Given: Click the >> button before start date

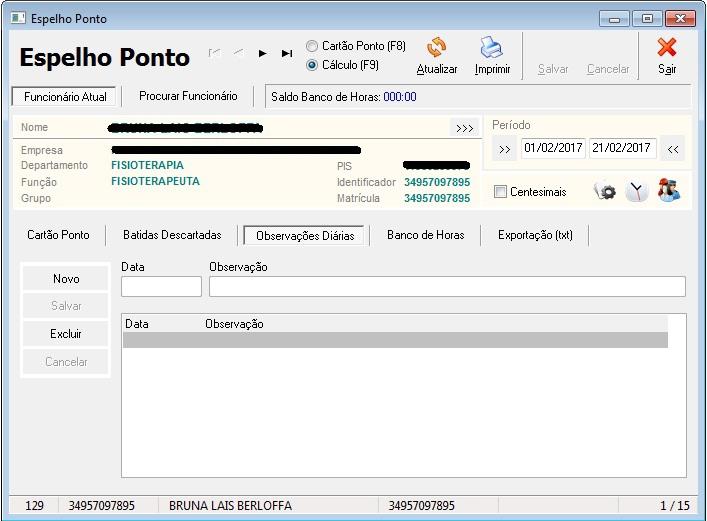Looking at the screenshot, I should (x=505, y=149).
